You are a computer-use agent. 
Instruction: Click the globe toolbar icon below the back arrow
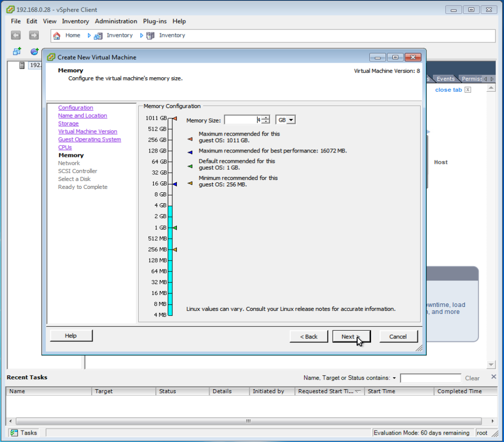(34, 51)
